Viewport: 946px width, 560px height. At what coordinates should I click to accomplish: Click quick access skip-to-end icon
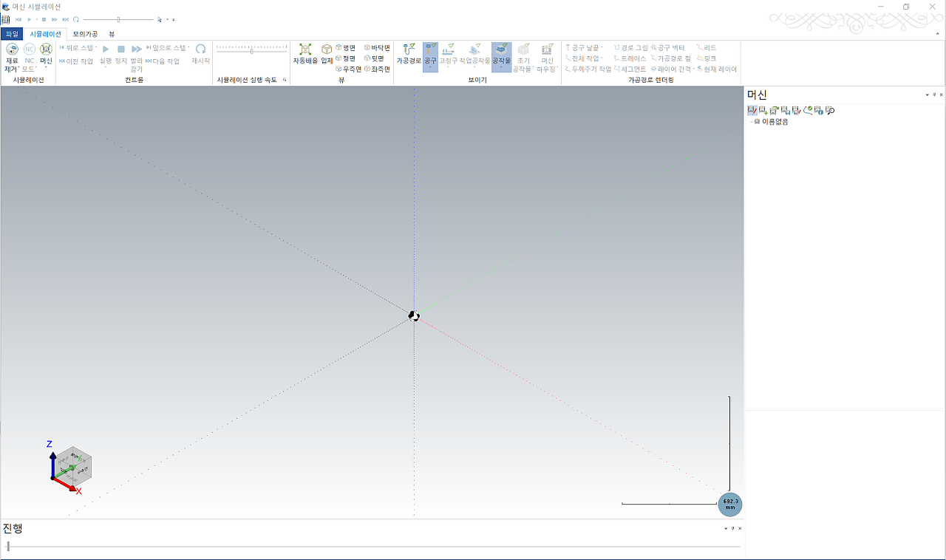pos(66,19)
